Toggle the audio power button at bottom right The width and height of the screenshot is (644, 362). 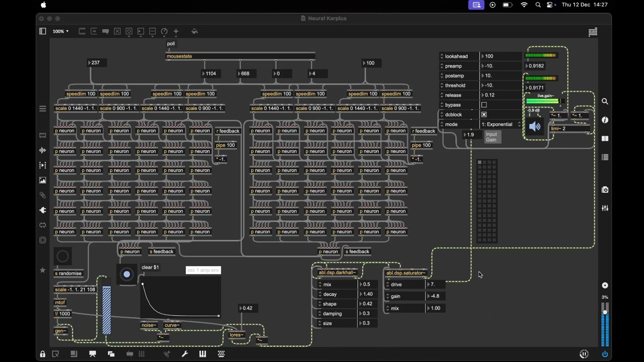pyautogui.click(x=605, y=354)
